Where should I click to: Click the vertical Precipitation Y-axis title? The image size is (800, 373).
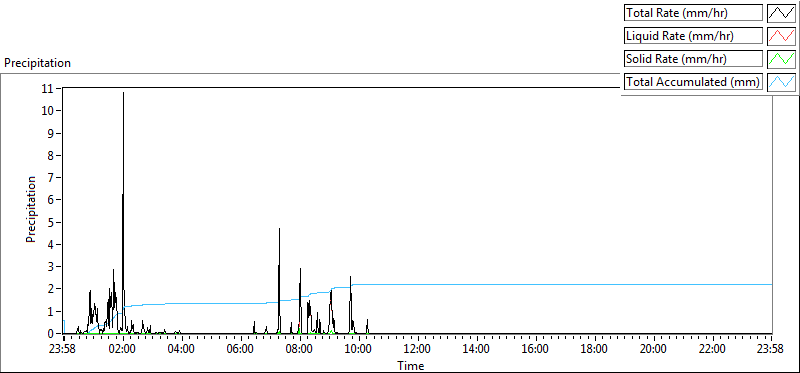coord(31,209)
